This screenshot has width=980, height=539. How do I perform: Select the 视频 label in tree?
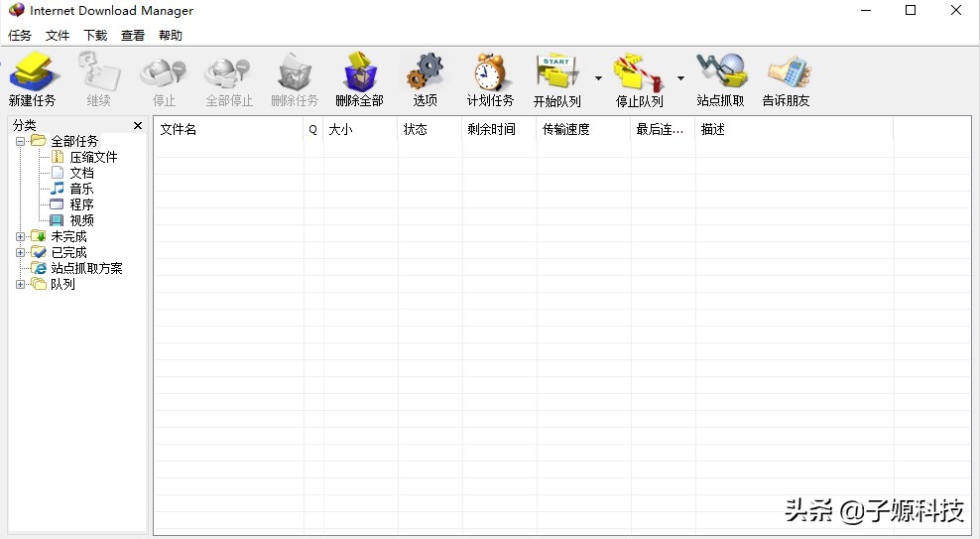(82, 220)
